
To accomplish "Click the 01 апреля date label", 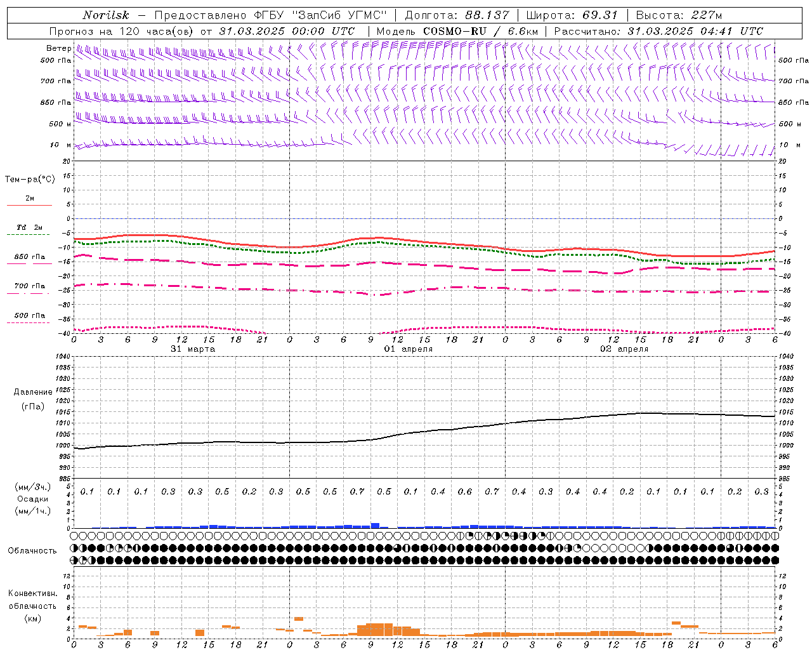I will [x=409, y=349].
